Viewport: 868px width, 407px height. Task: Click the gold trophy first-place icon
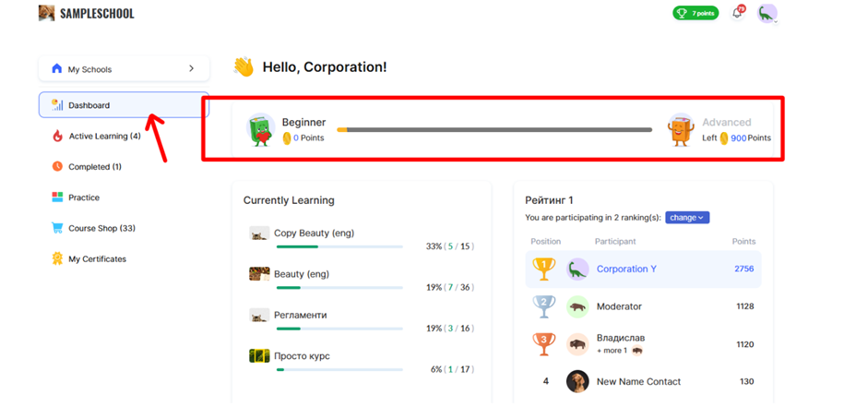click(x=544, y=269)
